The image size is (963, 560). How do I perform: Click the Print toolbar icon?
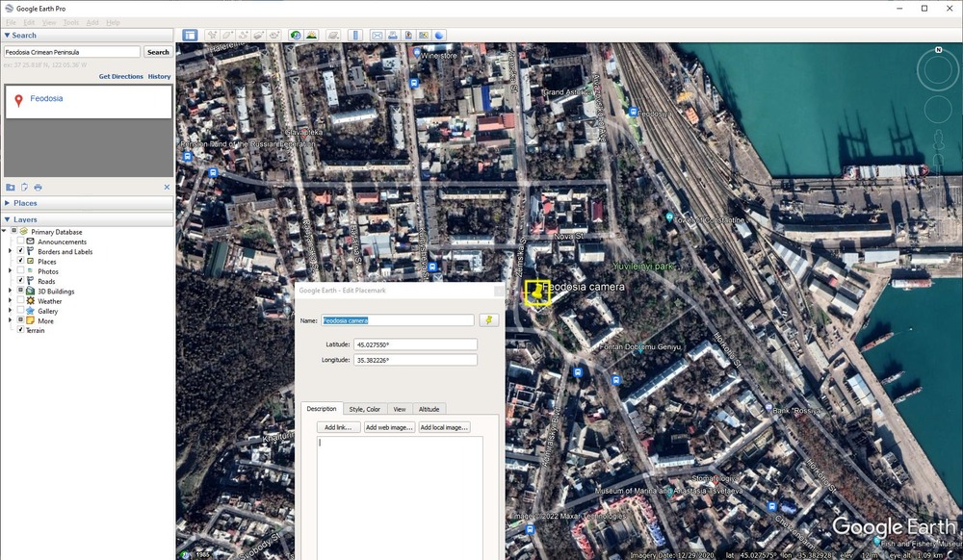coord(393,35)
